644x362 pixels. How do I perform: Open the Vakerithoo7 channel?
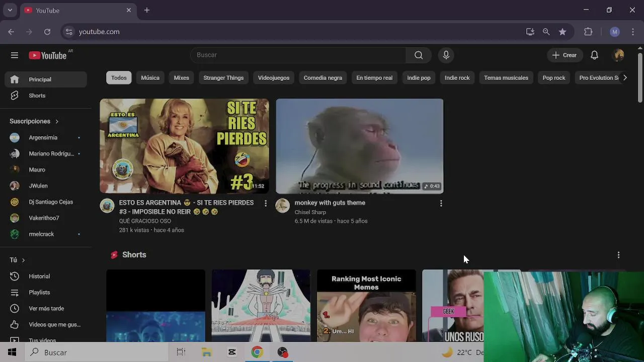(46, 218)
